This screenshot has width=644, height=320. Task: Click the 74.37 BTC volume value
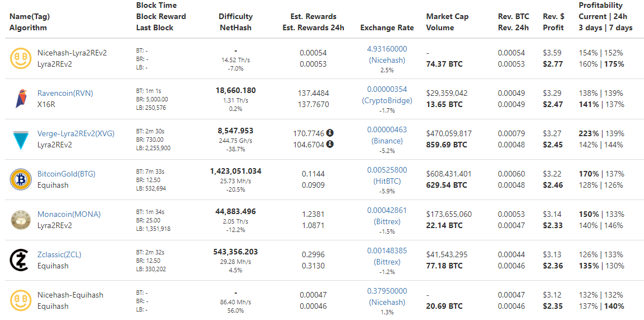pos(445,64)
